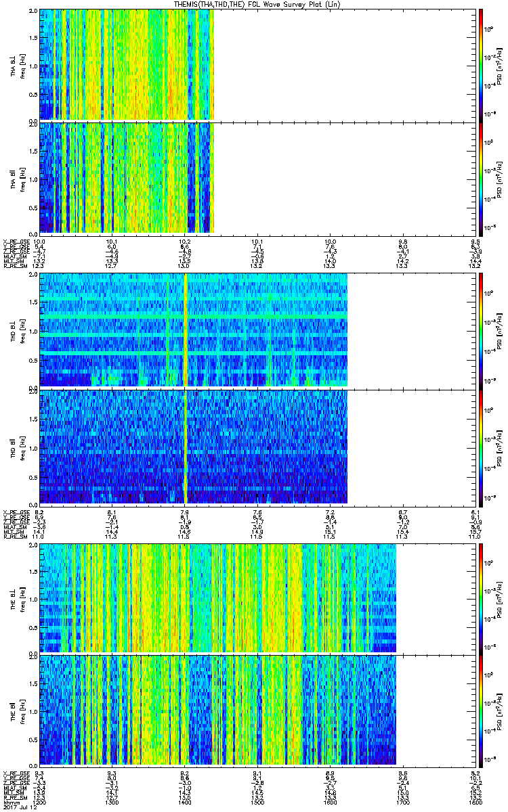Screen dimensions: 508x812
Task: Click the PSD [nT²/Hz] label of THA BL colorbar
Action: pyautogui.click(x=500, y=65)
